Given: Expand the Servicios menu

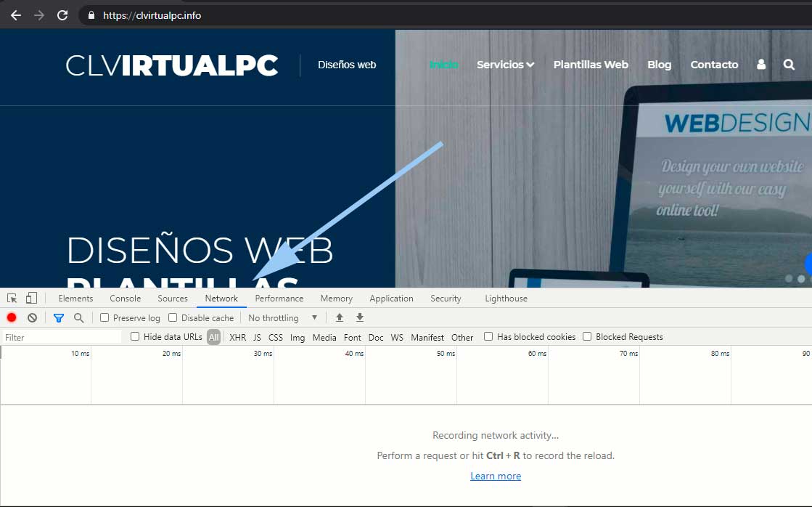Looking at the screenshot, I should [x=505, y=65].
